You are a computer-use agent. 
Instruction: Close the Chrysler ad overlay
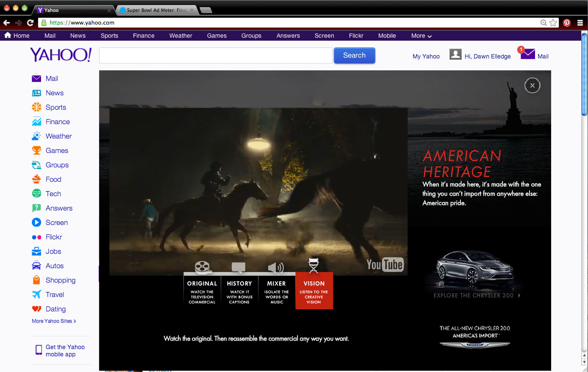pyautogui.click(x=532, y=86)
